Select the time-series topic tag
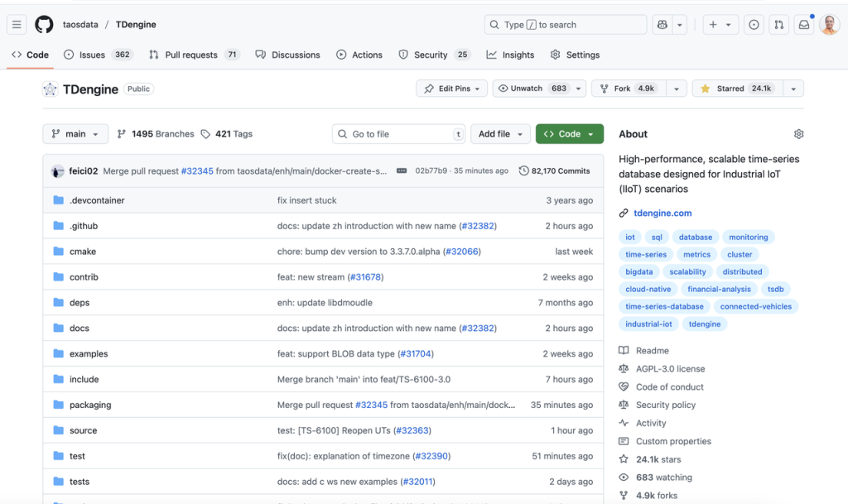This screenshot has height=504, width=848. 646,255
